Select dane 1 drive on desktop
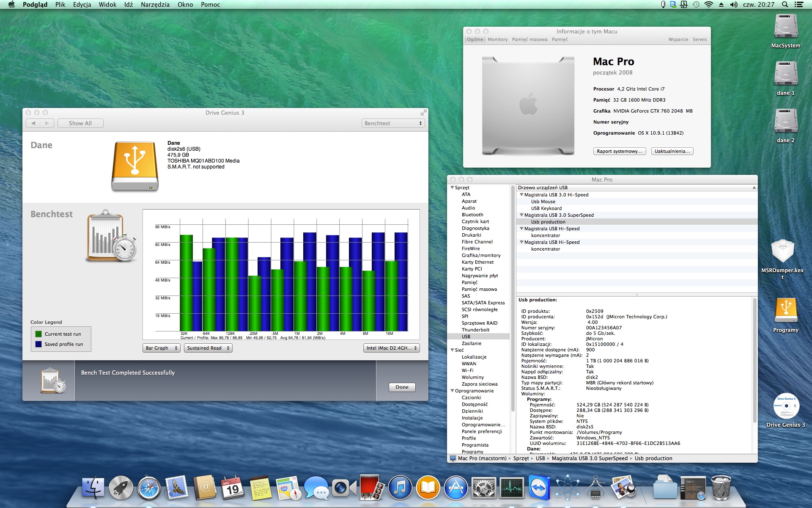This screenshot has width=812, height=508. [x=786, y=79]
